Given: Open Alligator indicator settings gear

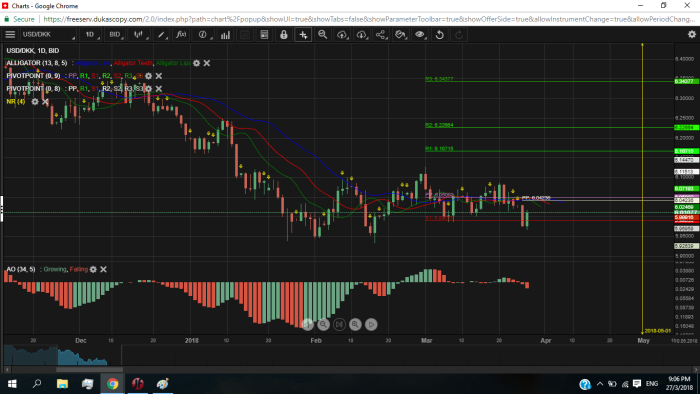Looking at the screenshot, I should [196, 63].
